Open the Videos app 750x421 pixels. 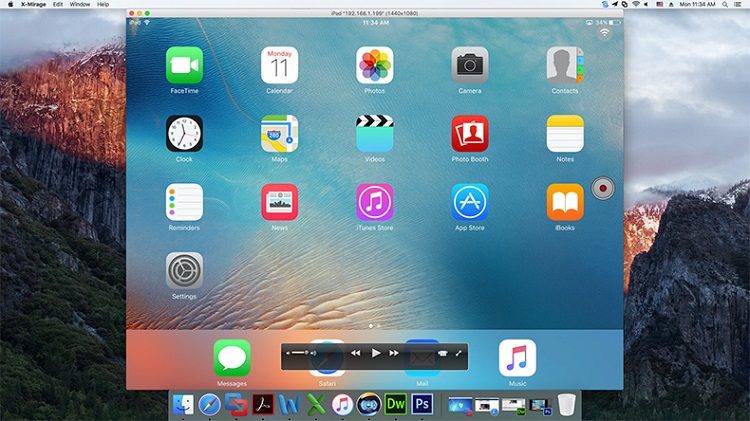375,133
